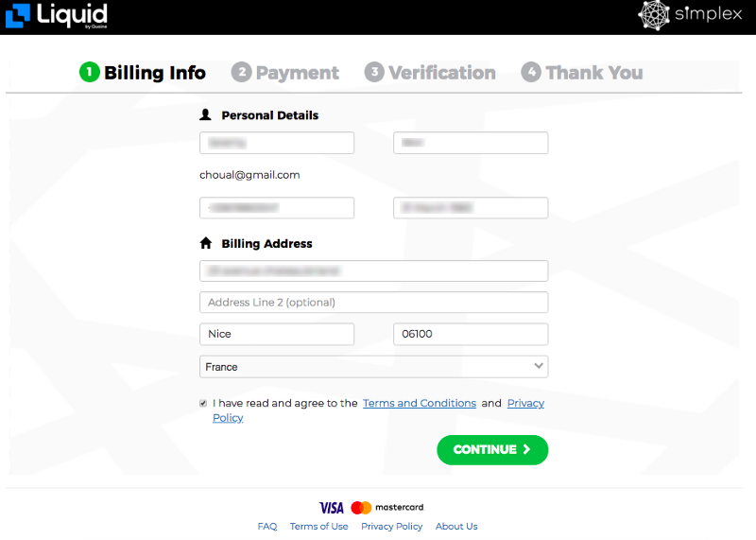
Task: Select the Thank You step tab
Action: pos(582,73)
